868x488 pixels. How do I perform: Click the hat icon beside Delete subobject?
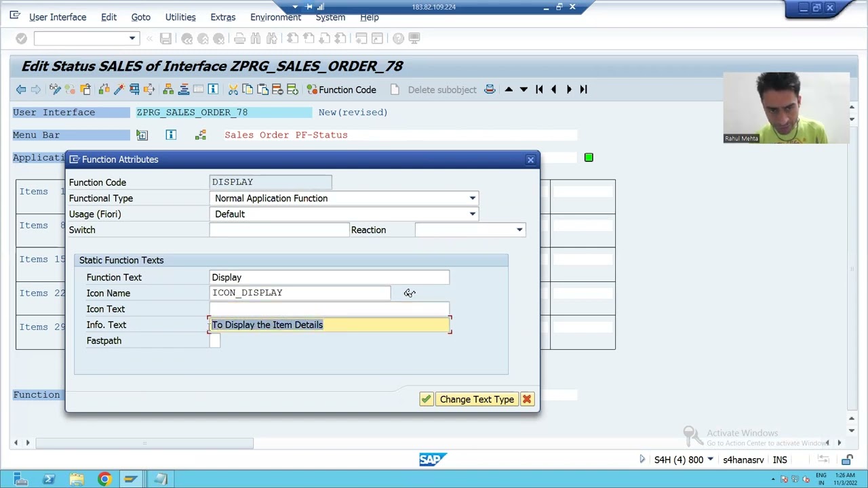[x=490, y=89]
